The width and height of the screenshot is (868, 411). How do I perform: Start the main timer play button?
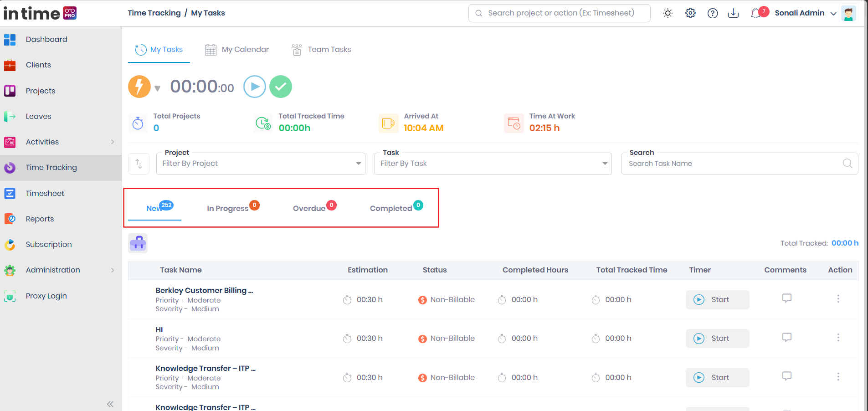pos(255,87)
